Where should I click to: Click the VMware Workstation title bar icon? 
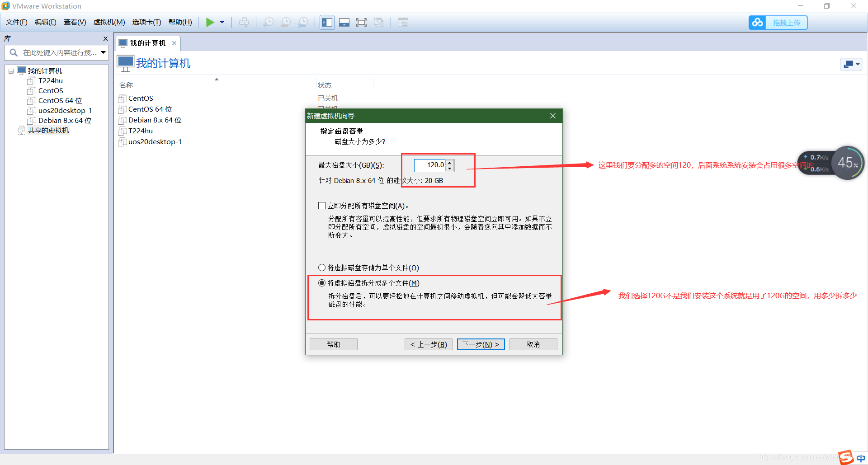pyautogui.click(x=5, y=6)
